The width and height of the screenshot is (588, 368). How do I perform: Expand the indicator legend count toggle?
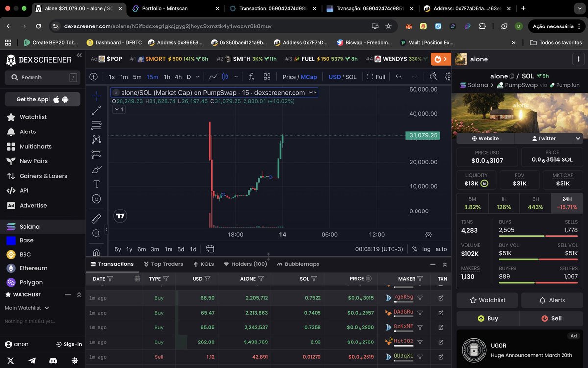coord(119,109)
